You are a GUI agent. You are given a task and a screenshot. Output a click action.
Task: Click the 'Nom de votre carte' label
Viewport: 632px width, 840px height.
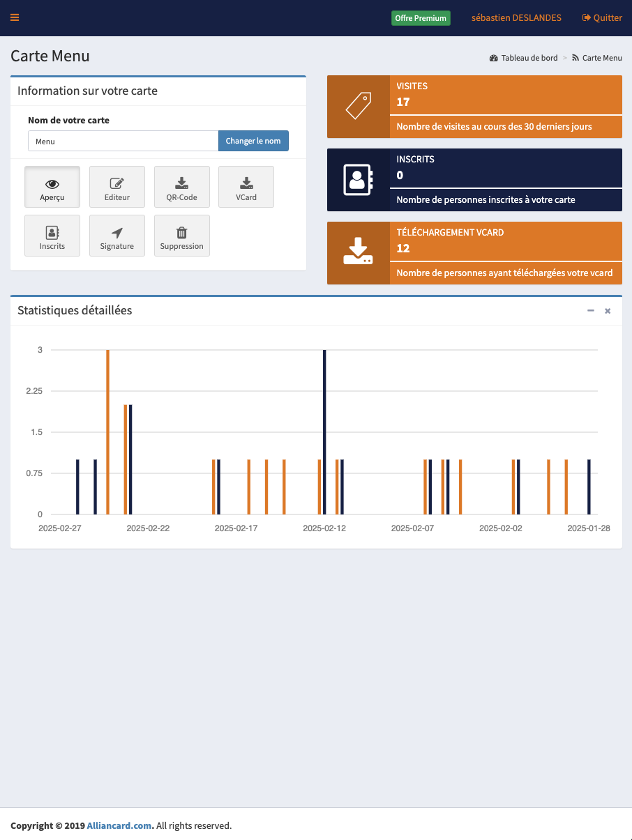click(68, 120)
